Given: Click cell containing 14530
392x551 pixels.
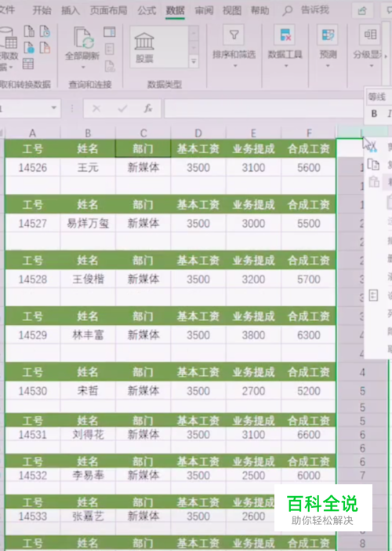Looking at the screenshot, I should point(32,391).
